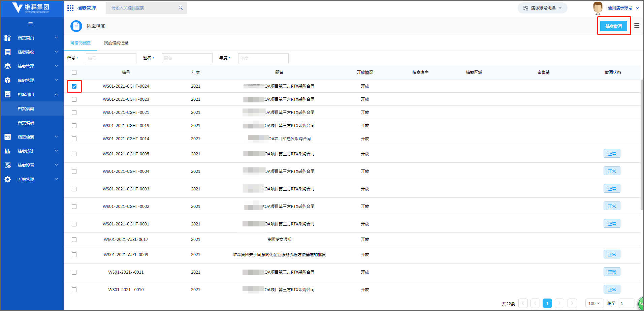Click the search magnifier icon in top bar
Viewport: 644px width, 311px height.
(x=181, y=8)
